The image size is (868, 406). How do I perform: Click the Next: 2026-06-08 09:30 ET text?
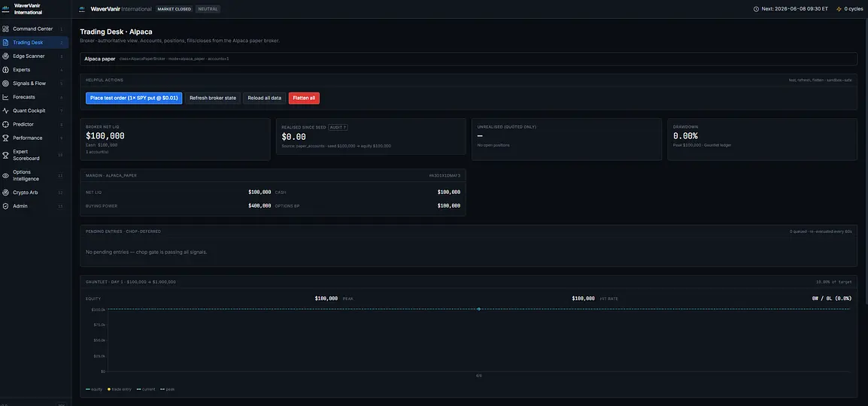[x=795, y=9]
